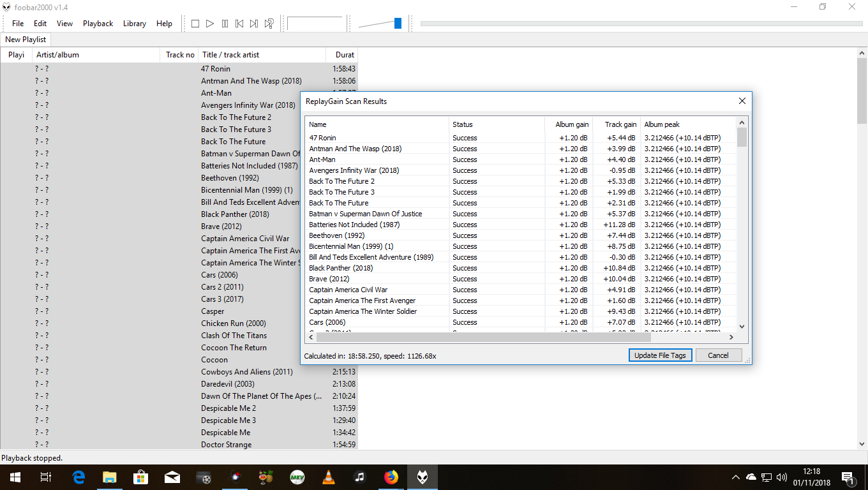Select Captain America Civil War in scan results

(x=348, y=290)
